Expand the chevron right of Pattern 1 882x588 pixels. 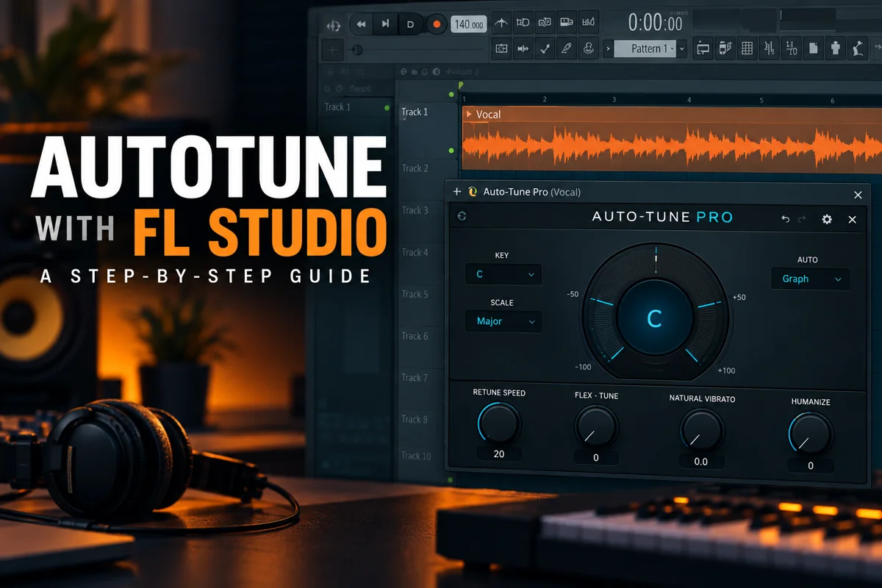pyautogui.click(x=682, y=49)
